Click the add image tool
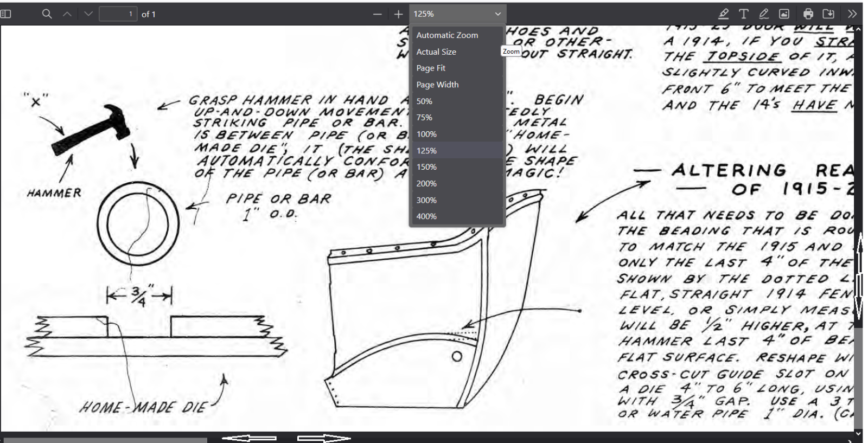This screenshot has height=443, width=868. (x=784, y=14)
